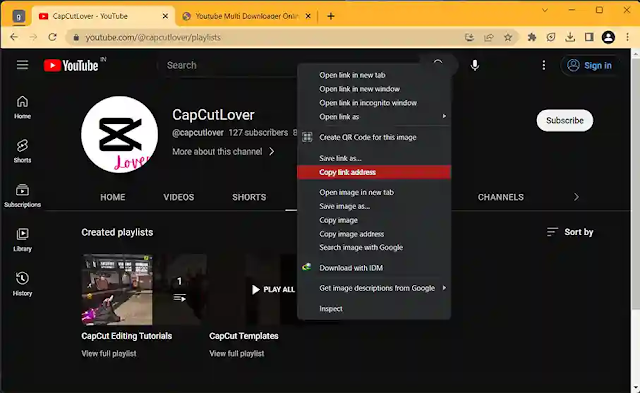Open a new browser tab
The image size is (640, 393).
[x=331, y=16]
